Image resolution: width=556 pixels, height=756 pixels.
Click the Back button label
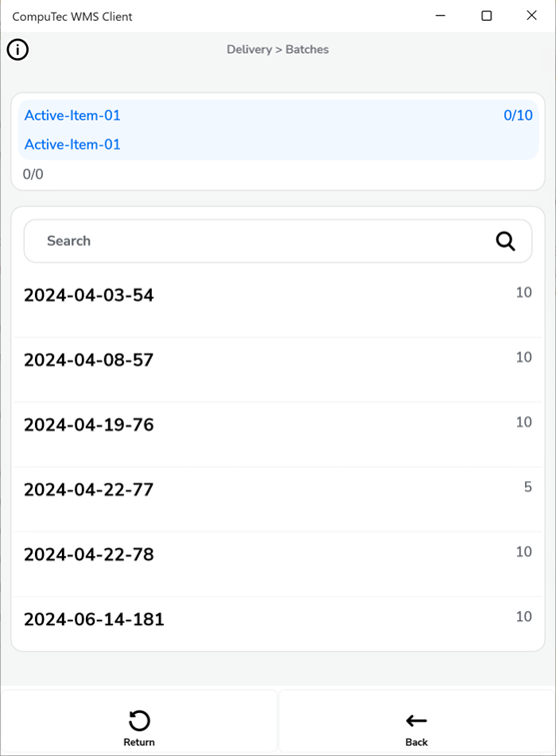point(416,742)
